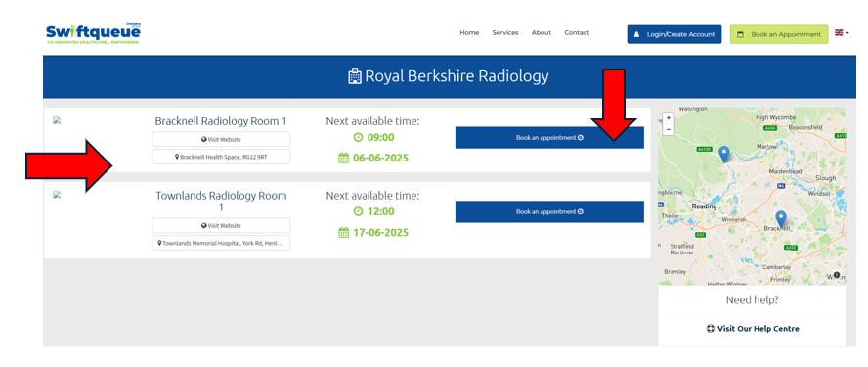Book an appointment at Bracknell Radiology
868x367 pixels.
pos(549,137)
